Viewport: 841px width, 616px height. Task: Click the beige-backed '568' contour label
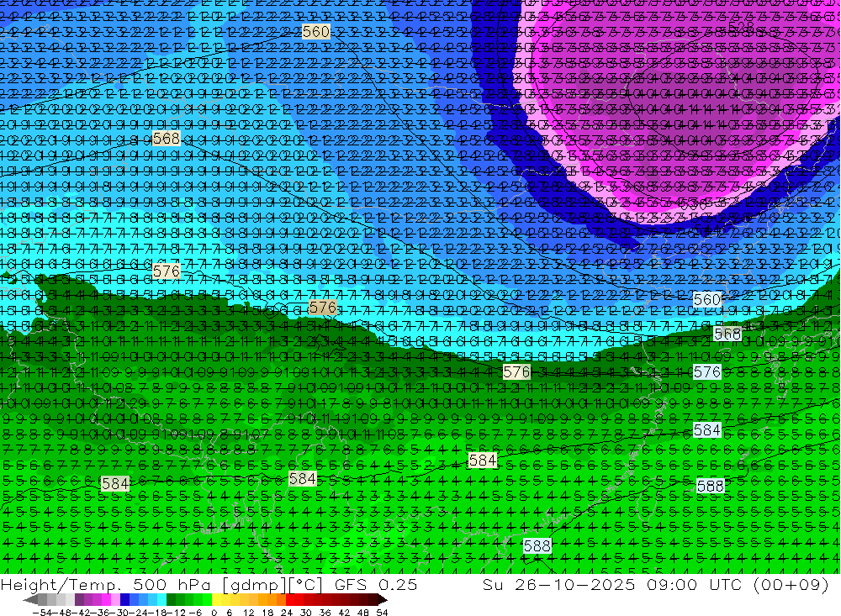tap(167, 139)
